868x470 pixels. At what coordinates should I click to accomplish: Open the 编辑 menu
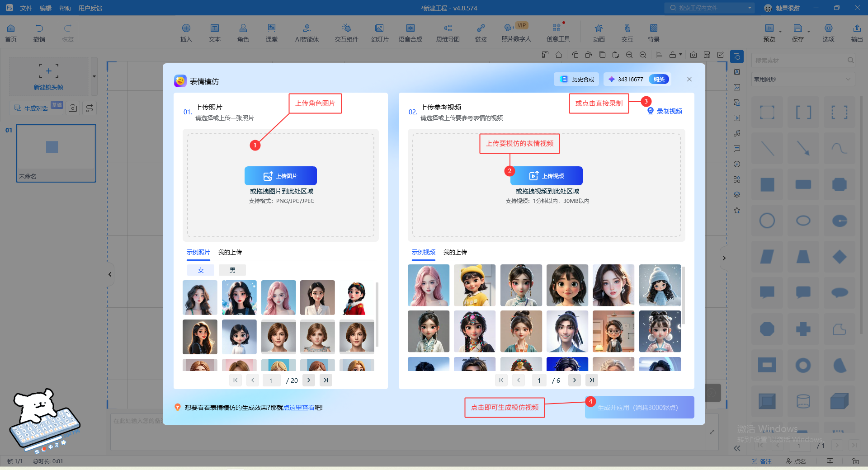[45, 8]
